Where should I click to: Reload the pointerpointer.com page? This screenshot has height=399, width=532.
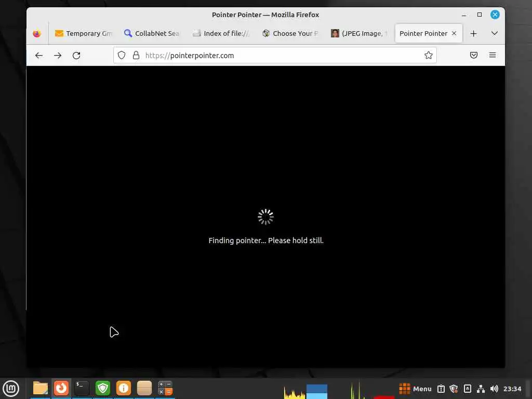[x=76, y=55]
